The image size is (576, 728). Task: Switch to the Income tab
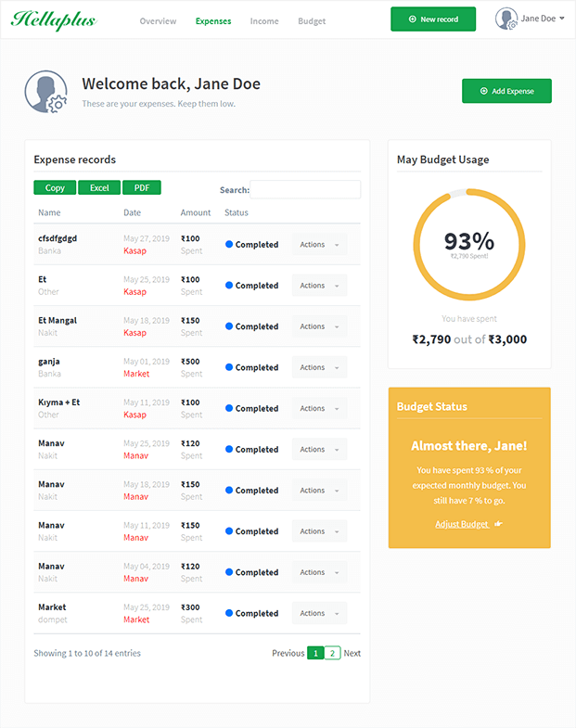(x=264, y=20)
